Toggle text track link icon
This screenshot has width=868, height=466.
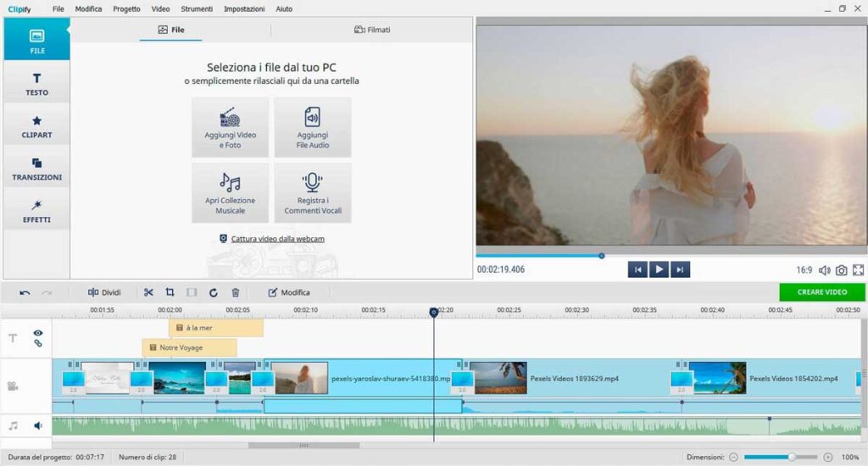coord(37,343)
